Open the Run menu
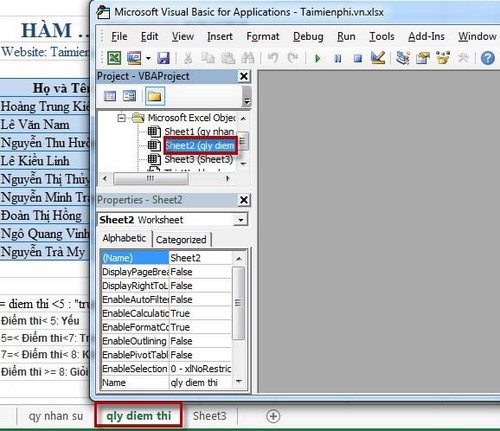The image size is (500, 431). point(346,36)
